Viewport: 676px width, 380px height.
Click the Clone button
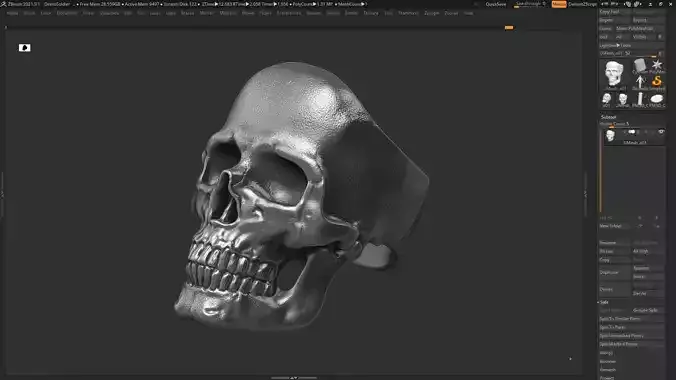pos(606,28)
